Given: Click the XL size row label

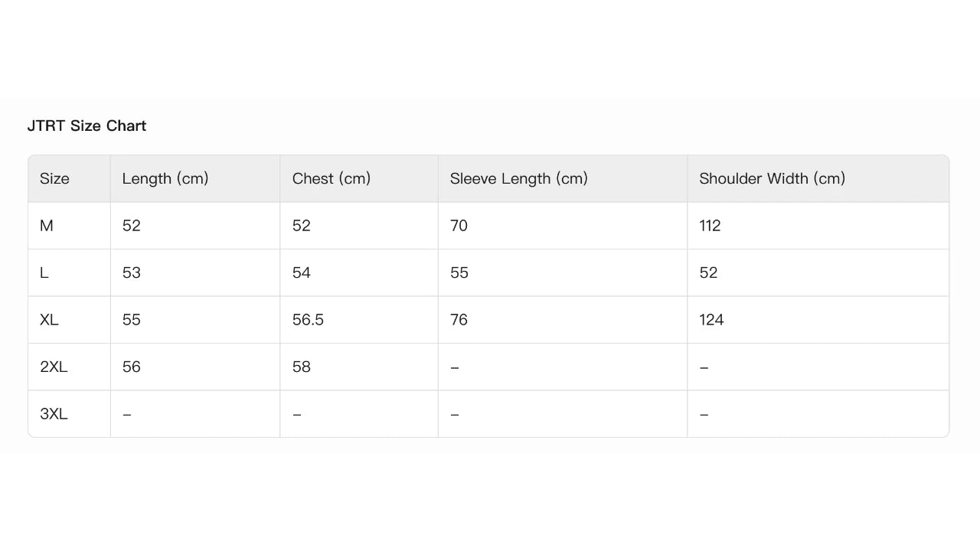Looking at the screenshot, I should click(49, 320).
